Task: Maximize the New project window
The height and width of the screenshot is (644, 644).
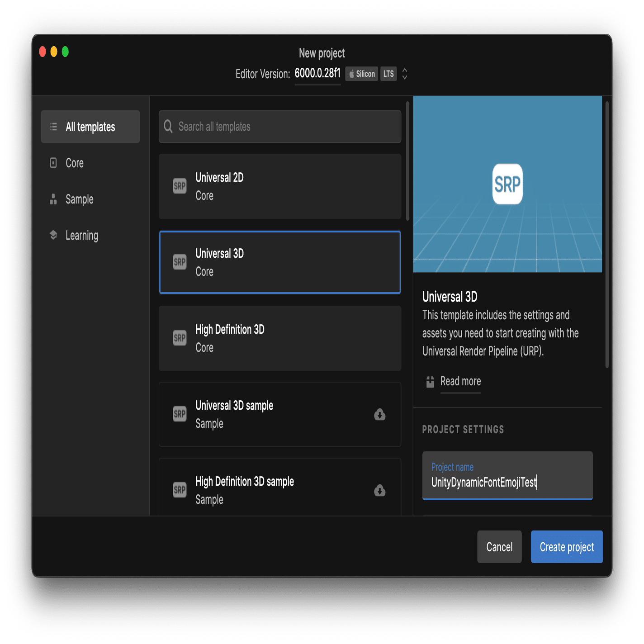Action: coord(65,52)
